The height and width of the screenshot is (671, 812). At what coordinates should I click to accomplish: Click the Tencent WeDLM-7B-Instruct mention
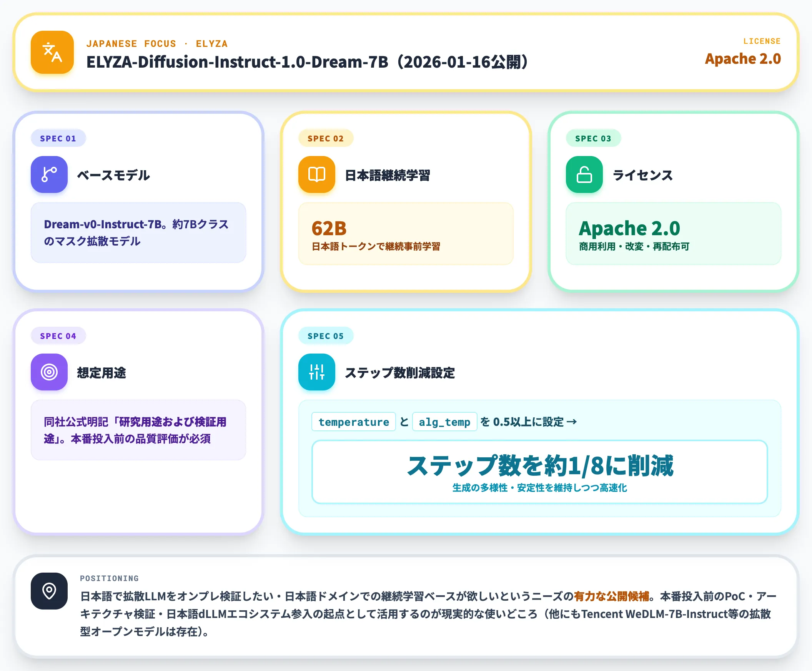[655, 614]
